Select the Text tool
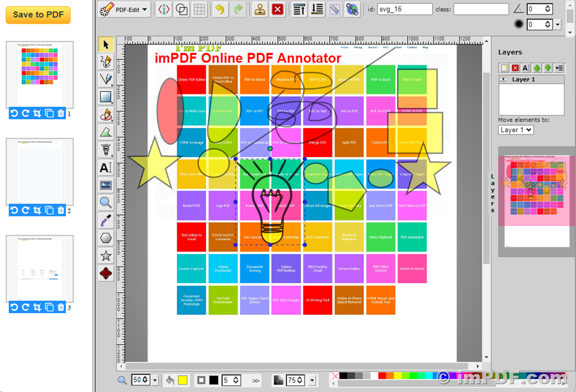The height and width of the screenshot is (392, 576). click(106, 168)
